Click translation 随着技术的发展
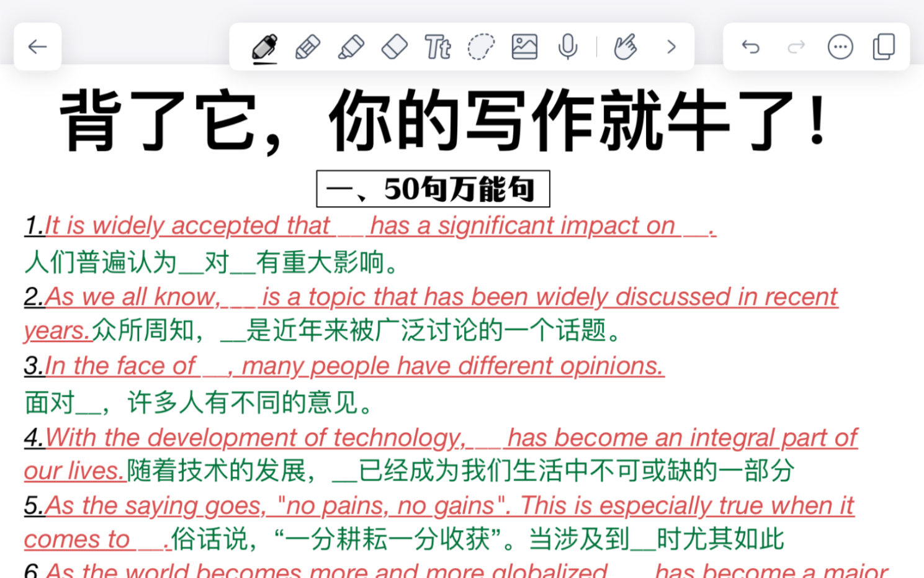This screenshot has width=924, height=578. coord(217,471)
